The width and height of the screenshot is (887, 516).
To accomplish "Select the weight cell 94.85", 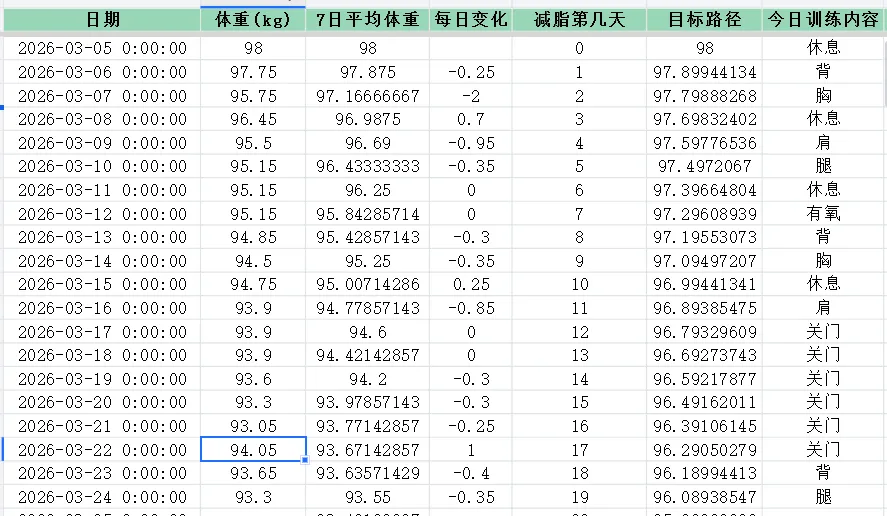I will tap(253, 237).
